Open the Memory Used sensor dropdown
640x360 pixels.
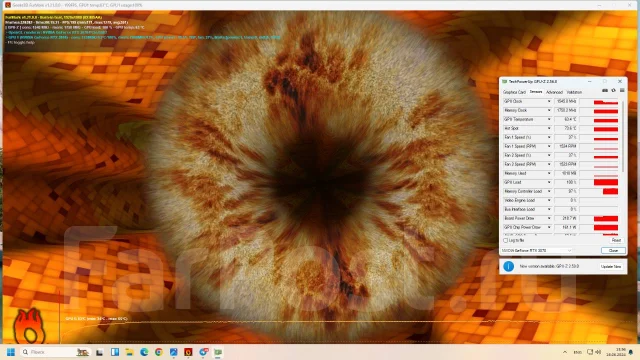549,173
